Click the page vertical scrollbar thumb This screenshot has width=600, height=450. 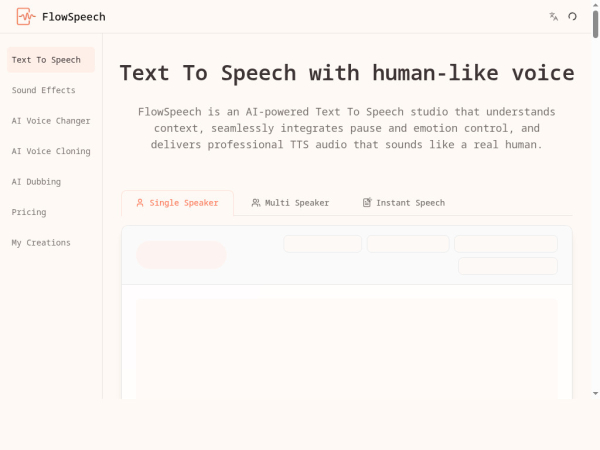(595, 24)
